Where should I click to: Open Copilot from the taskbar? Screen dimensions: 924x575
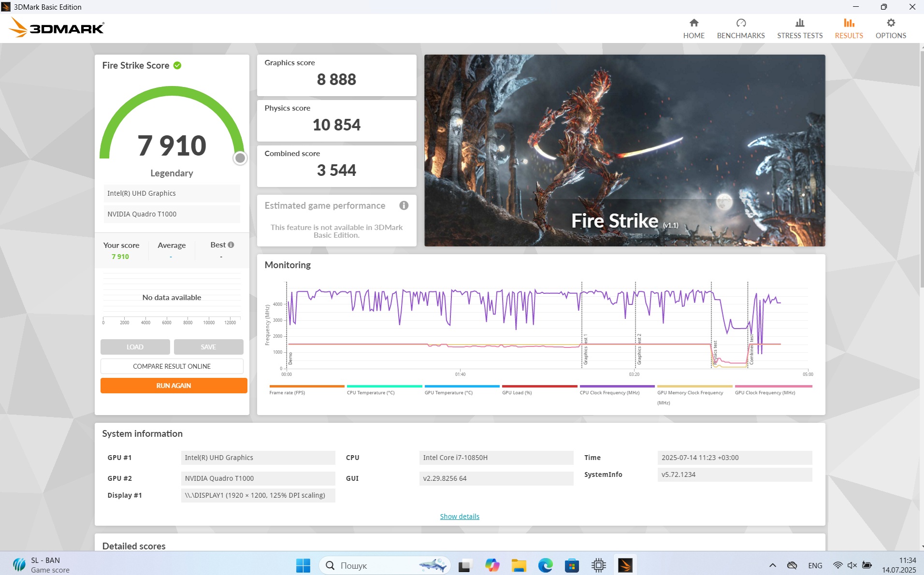(x=492, y=565)
